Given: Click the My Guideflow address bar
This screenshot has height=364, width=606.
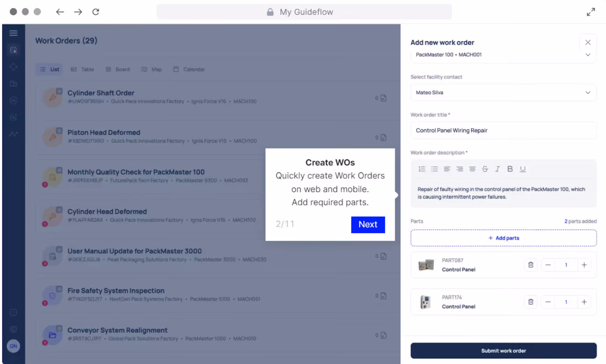Looking at the screenshot, I should coord(304,12).
